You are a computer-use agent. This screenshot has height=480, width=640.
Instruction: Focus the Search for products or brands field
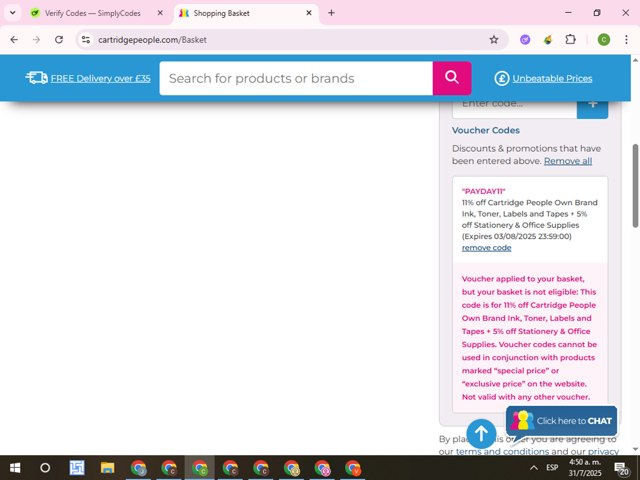tap(296, 78)
